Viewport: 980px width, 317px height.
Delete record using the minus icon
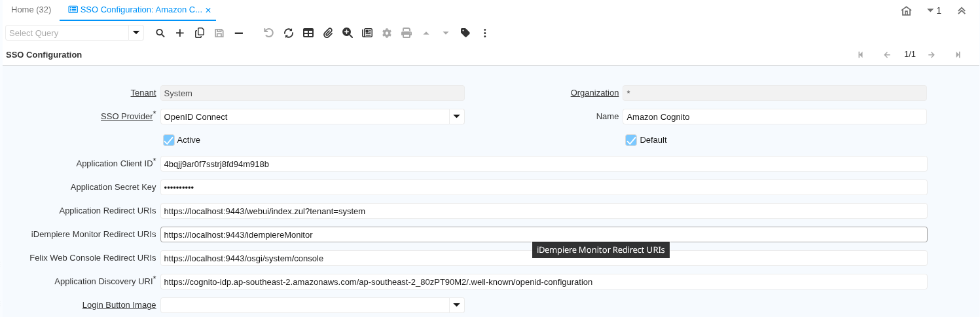pyautogui.click(x=239, y=33)
